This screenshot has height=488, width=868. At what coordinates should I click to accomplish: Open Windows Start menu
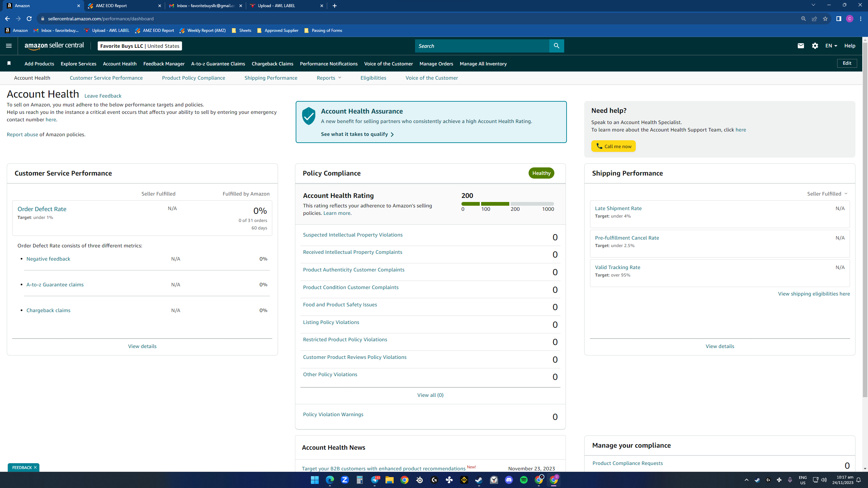(315, 480)
